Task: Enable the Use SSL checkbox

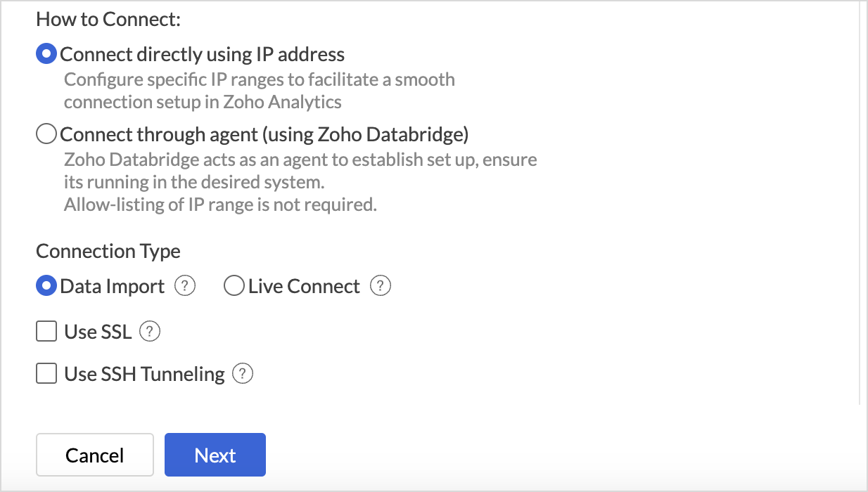Action: (x=46, y=332)
